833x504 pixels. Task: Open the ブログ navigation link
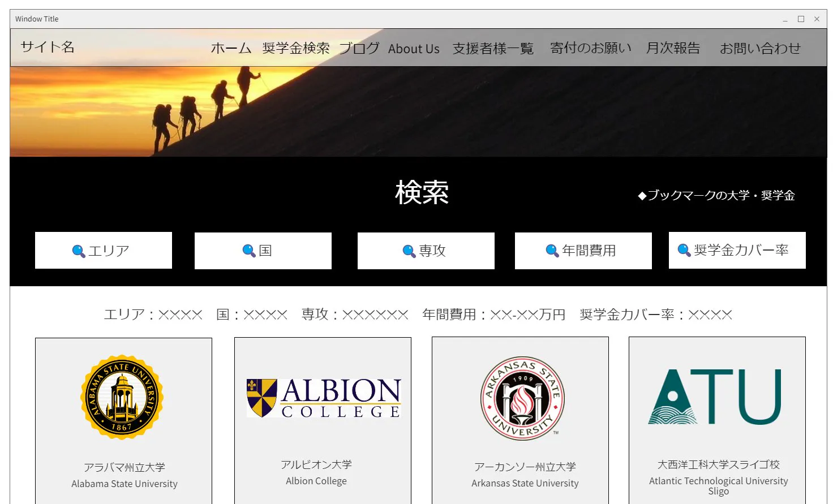pos(359,49)
